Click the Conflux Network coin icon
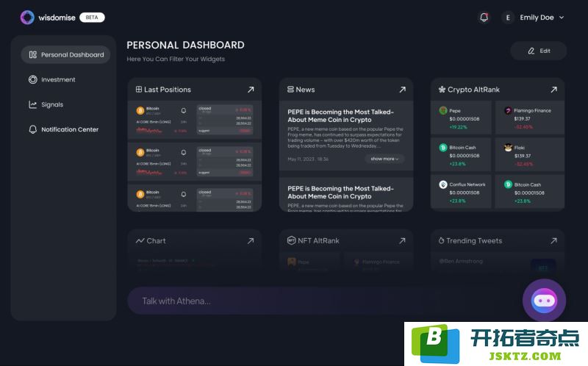Screen dimensions: 588x366 click(443, 184)
